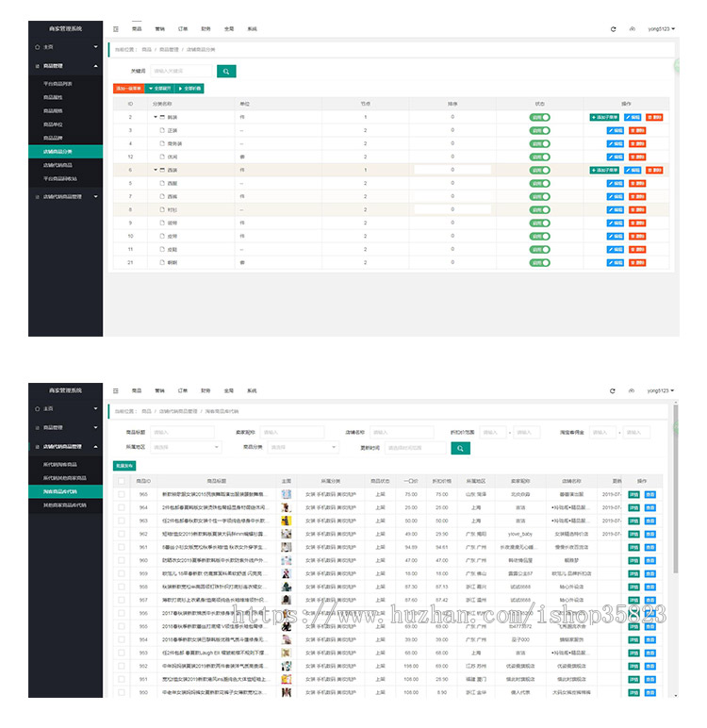Screen dimensions: 707x728
Task: Check the select-all checkbox in product table header
Action: coord(122,481)
